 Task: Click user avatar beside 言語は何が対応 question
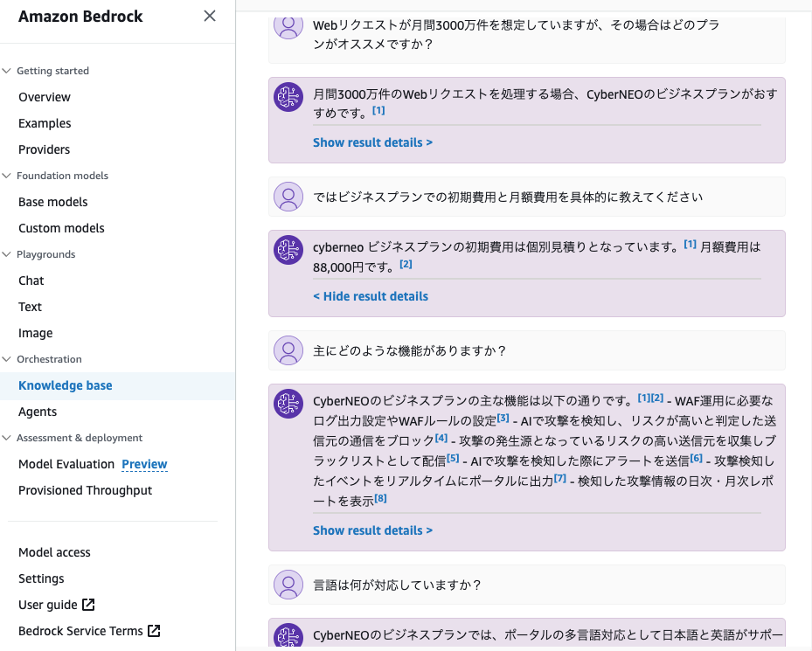pos(288,585)
